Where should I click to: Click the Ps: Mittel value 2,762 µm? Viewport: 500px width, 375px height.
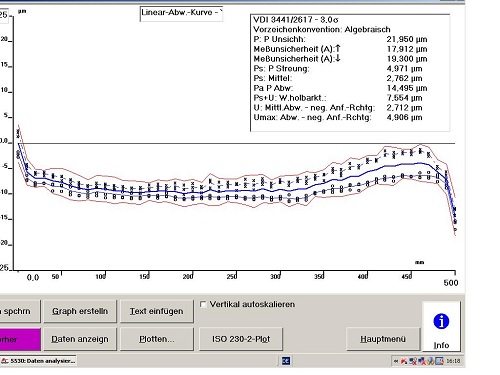coord(404,78)
